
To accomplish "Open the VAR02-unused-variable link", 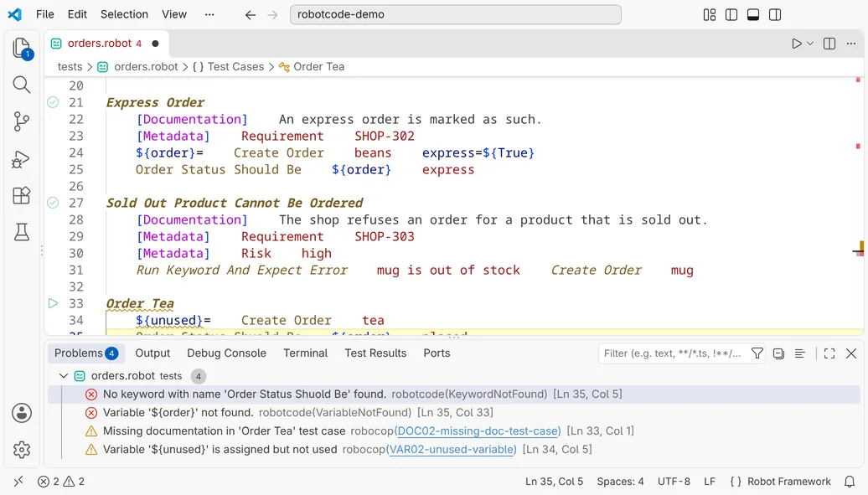I will tap(452, 450).
